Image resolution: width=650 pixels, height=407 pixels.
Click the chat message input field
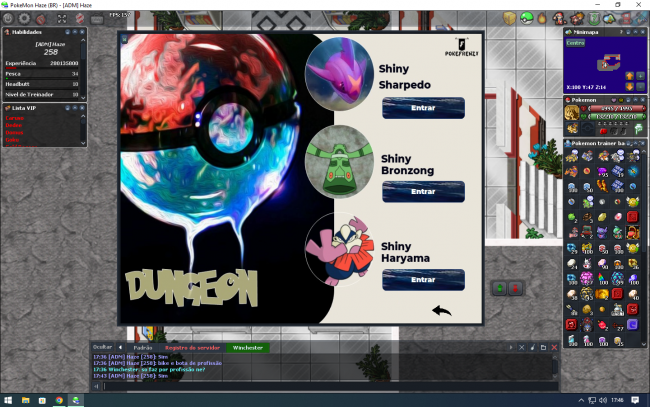(x=330, y=386)
